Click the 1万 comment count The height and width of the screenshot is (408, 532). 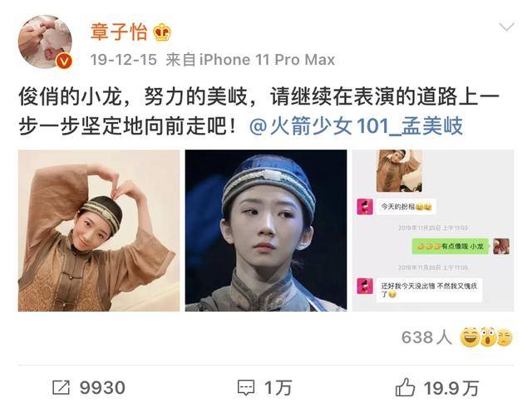[x=278, y=388]
